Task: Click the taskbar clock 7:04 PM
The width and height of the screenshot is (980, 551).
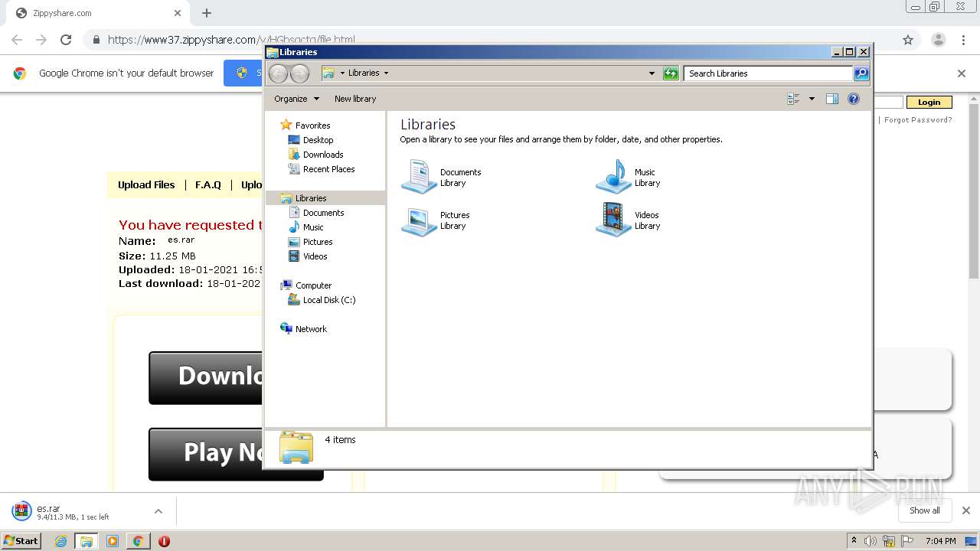Action: click(x=940, y=541)
